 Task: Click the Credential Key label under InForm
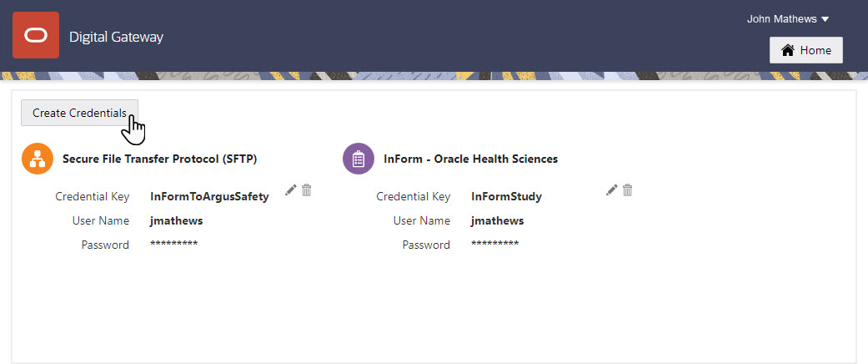tap(414, 197)
